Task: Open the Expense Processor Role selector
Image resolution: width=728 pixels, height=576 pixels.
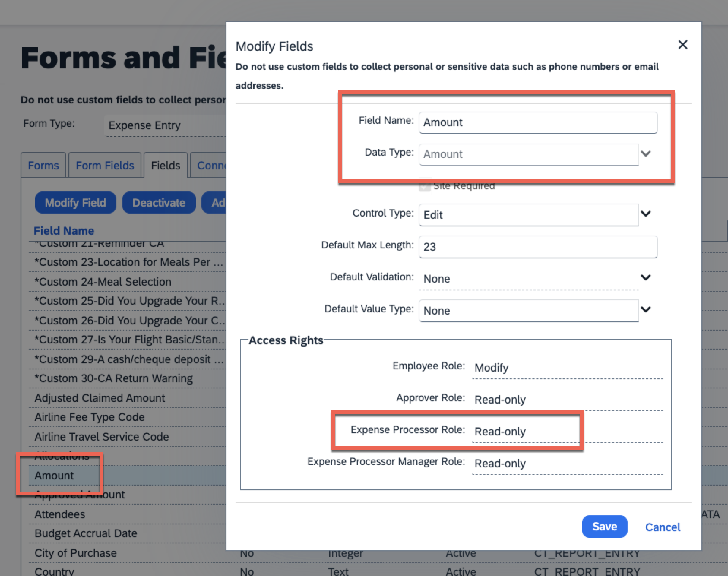Action: pos(526,432)
